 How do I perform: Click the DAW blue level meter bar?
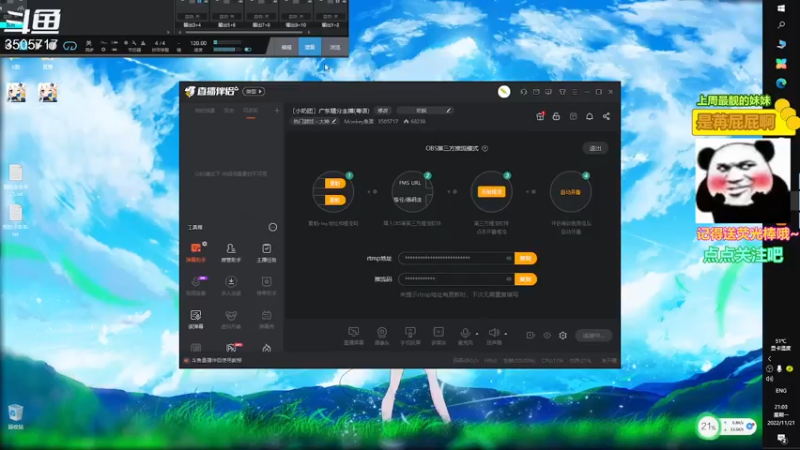(x=227, y=49)
